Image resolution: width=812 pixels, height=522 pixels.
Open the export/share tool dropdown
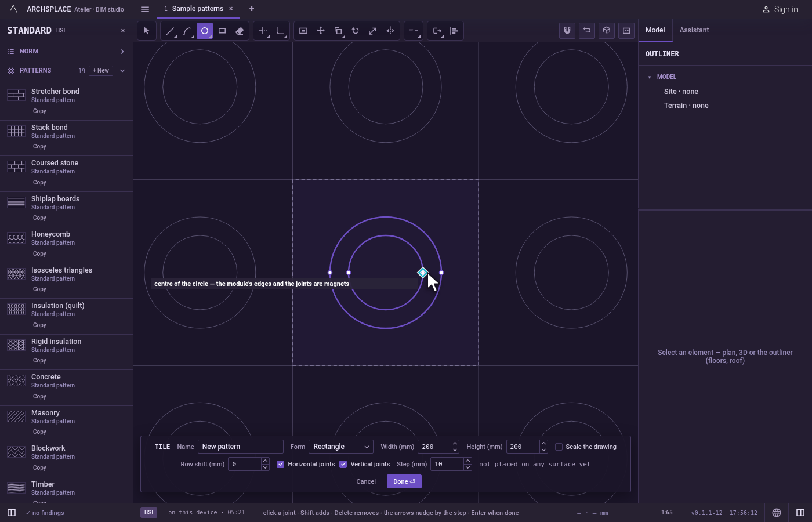pyautogui.click(x=437, y=31)
